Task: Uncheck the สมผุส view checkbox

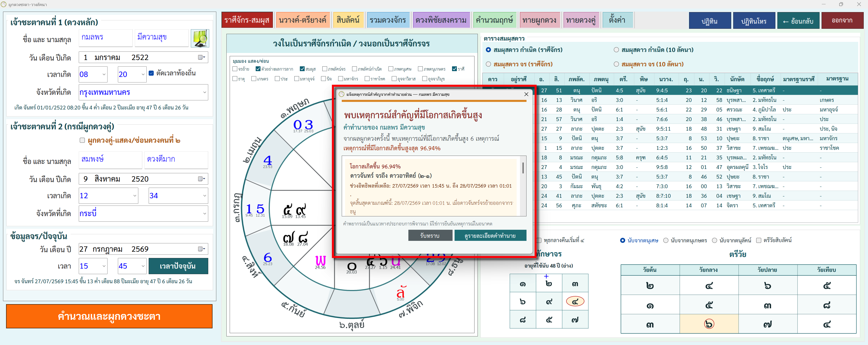Action: [x=302, y=69]
